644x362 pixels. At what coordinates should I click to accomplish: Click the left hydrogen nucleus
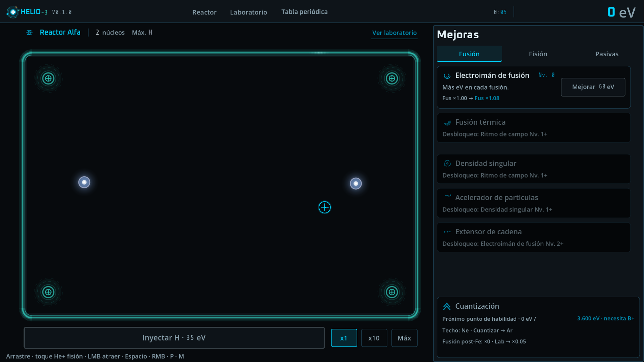(x=84, y=182)
